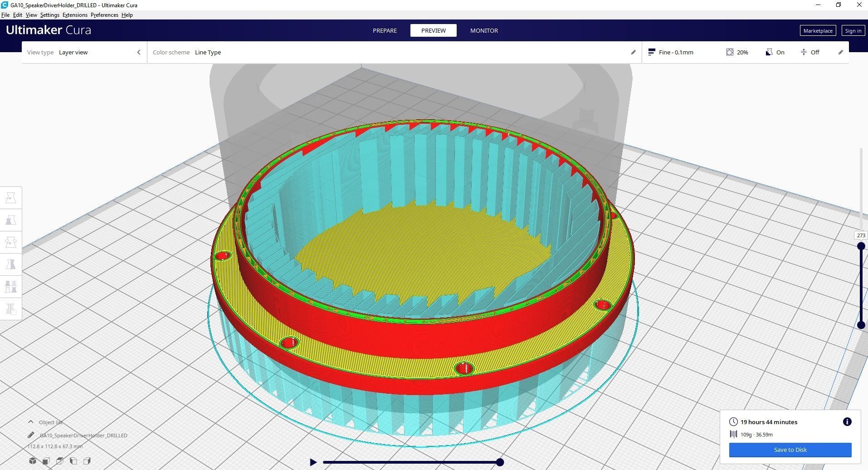This screenshot has height=470, width=868.
Task: Click the 109g · 36.59m material usage
Action: pos(756,434)
